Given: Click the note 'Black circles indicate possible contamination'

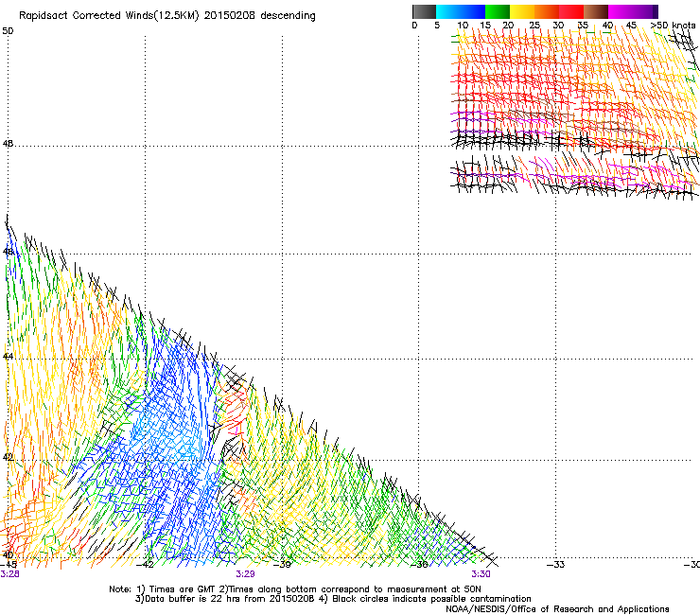Looking at the screenshot, I should (431, 599).
